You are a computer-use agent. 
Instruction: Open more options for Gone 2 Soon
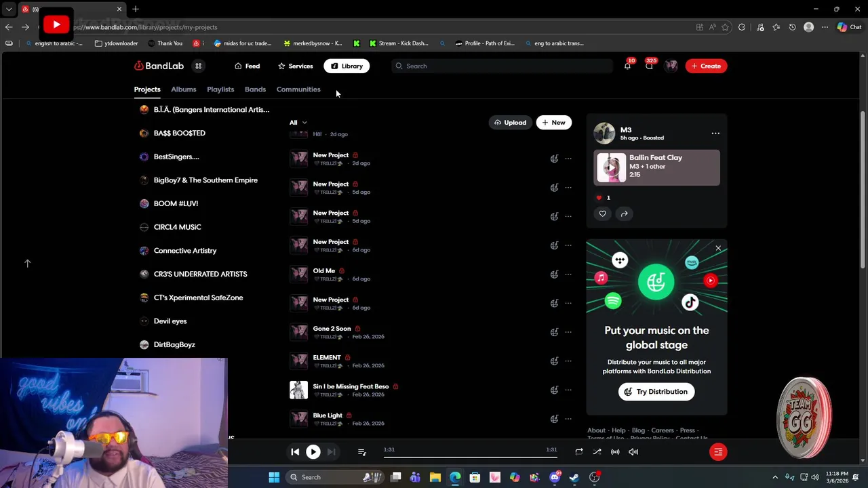568,332
